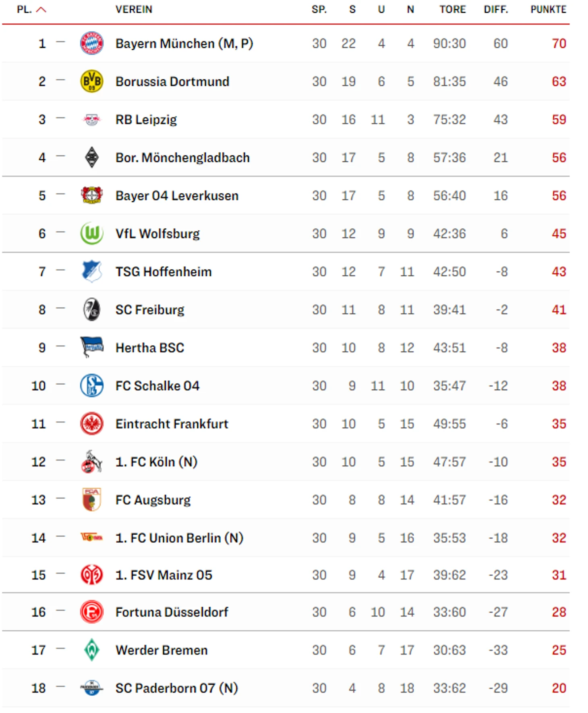This screenshot has width=588, height=713.
Task: Sort table by PUNKTE column
Action: pyautogui.click(x=548, y=9)
